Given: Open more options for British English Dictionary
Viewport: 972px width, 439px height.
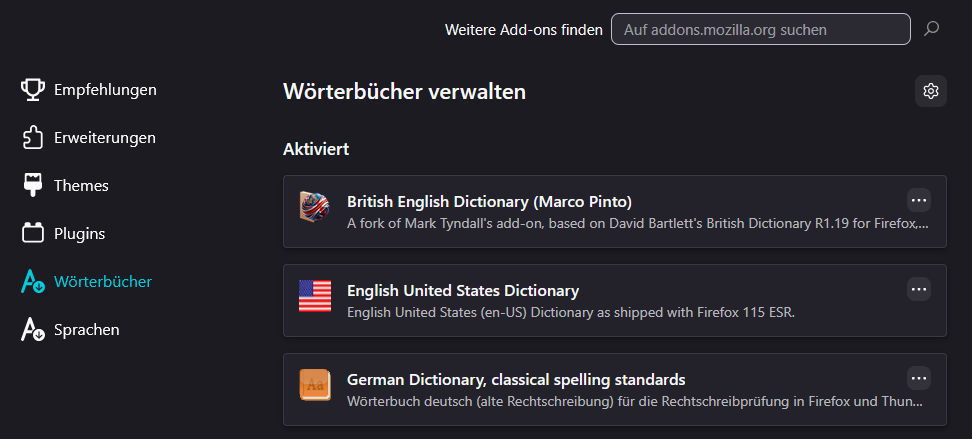Looking at the screenshot, I should click(x=919, y=200).
